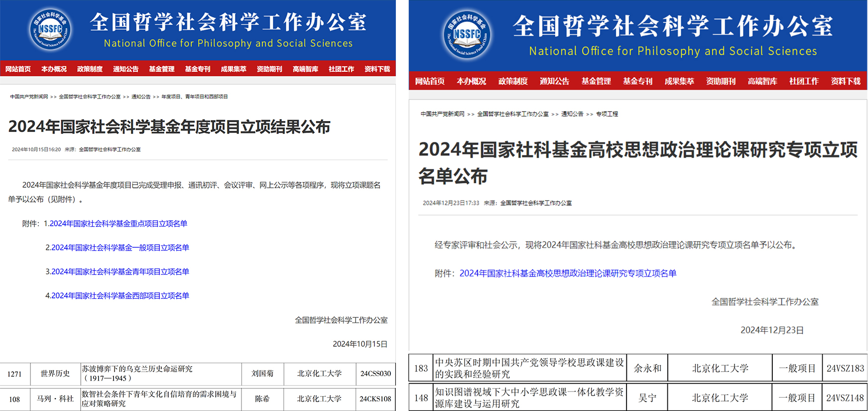
Task: Select table cell 刘国菊
Action: tap(262, 374)
